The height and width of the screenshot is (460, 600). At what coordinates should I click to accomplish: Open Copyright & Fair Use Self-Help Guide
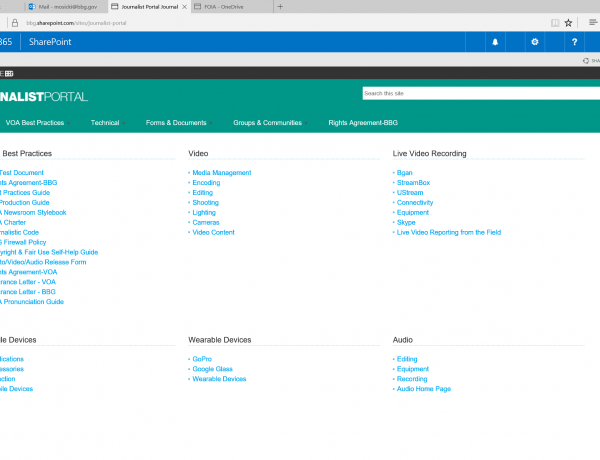(x=49, y=252)
